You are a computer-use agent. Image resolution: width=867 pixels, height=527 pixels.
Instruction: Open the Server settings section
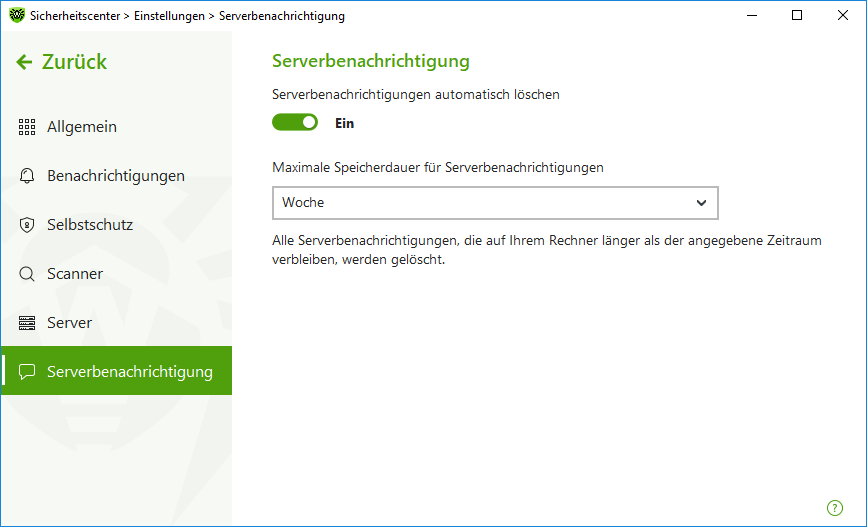point(116,322)
